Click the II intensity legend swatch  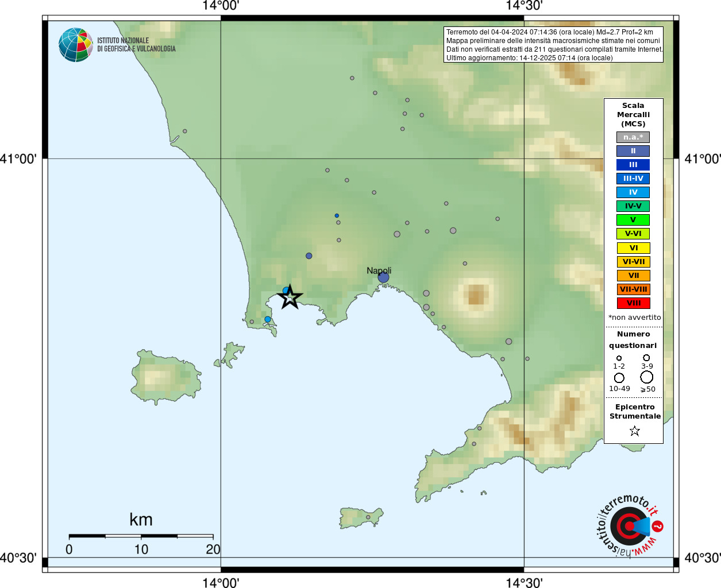[x=633, y=151]
